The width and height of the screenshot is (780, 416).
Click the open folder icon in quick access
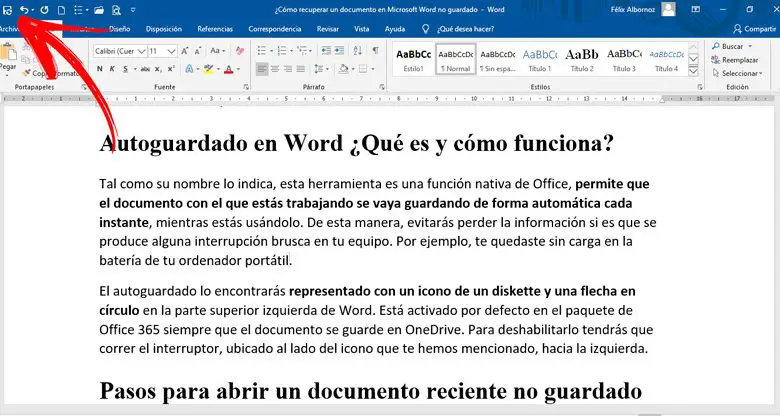tap(99, 9)
